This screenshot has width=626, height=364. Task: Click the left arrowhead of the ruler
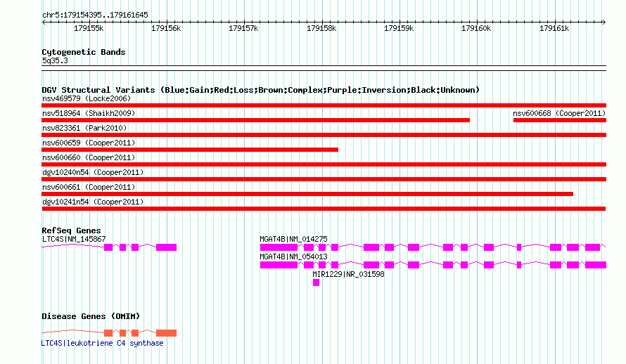coord(44,22)
